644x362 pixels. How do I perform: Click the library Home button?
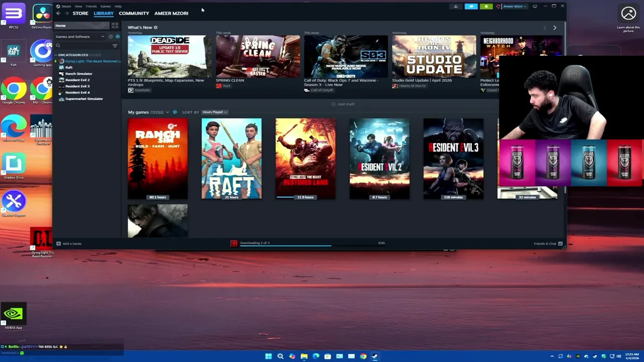[82, 26]
